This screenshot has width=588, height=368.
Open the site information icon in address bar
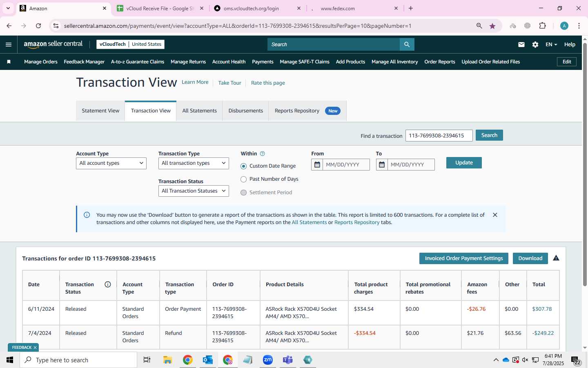[x=56, y=26]
